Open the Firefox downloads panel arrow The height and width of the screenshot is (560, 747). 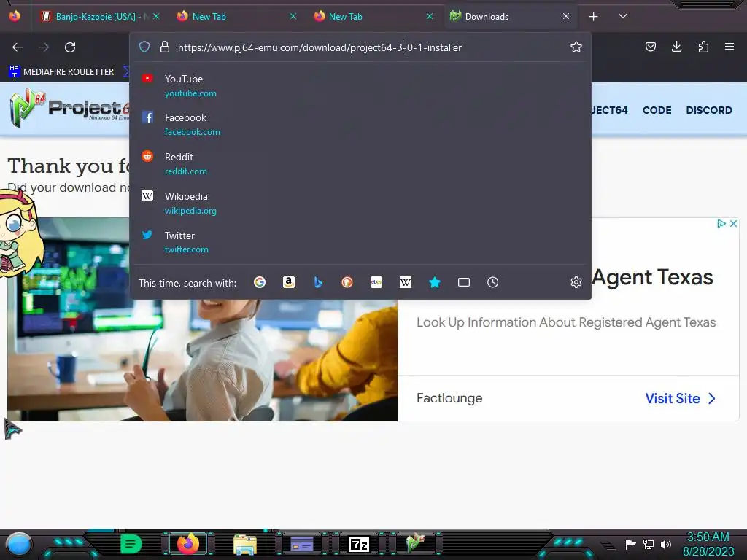tap(676, 47)
